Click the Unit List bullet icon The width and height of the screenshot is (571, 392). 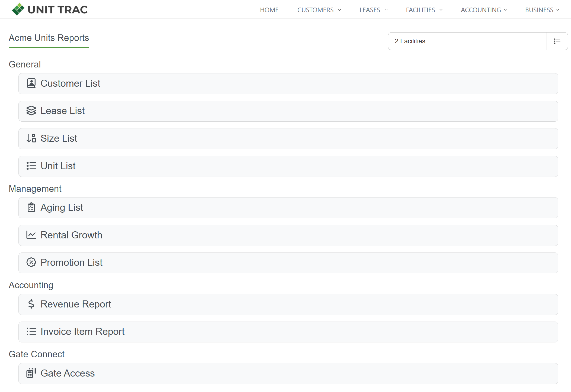tap(31, 166)
